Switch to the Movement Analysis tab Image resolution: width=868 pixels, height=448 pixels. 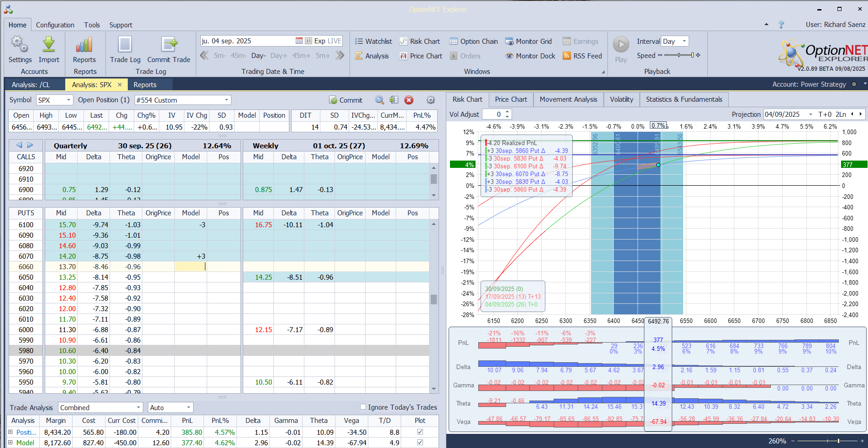click(568, 99)
